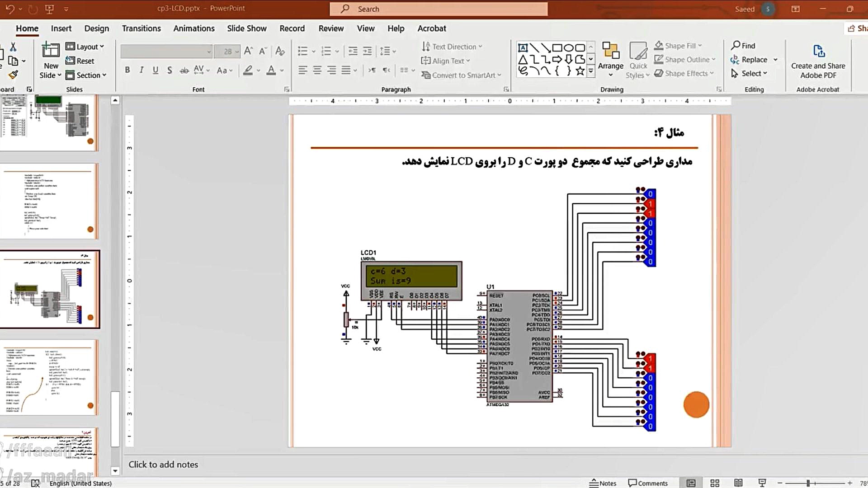Viewport: 868px width, 488px height.
Task: Click the Find magnifier icon
Action: [736, 46]
